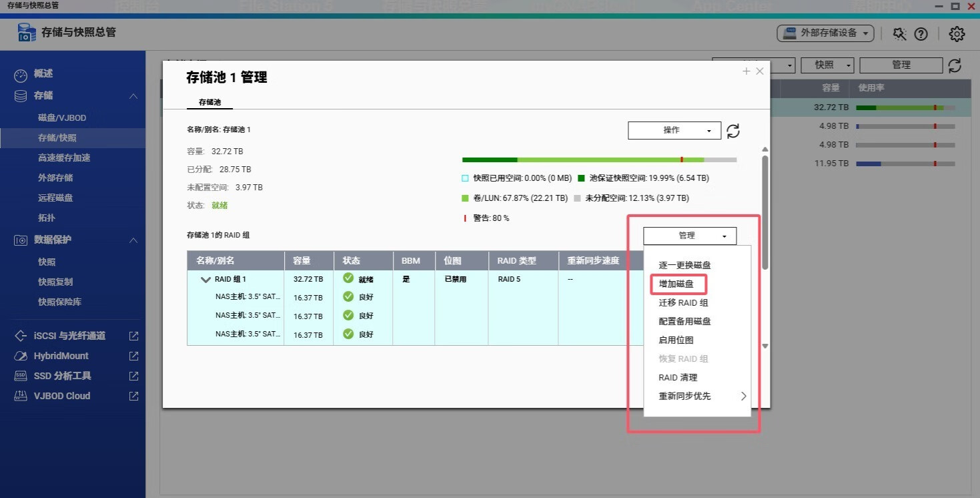Open the 操作 dropdown button
Screen dimensions: 980x498
674,130
